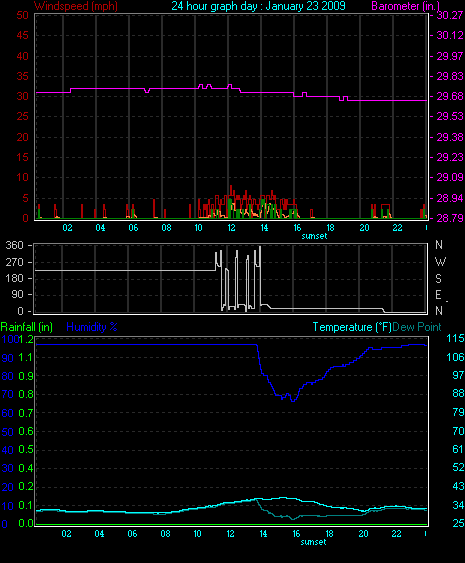Click the 20 hour tick on bottom graph
The width and height of the screenshot is (465, 563).
click(x=363, y=534)
